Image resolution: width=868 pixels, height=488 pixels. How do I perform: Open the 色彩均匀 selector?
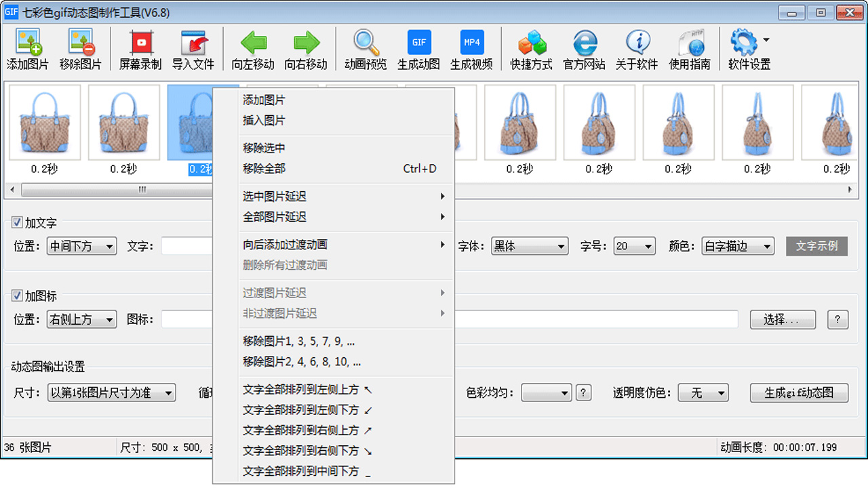coord(546,392)
